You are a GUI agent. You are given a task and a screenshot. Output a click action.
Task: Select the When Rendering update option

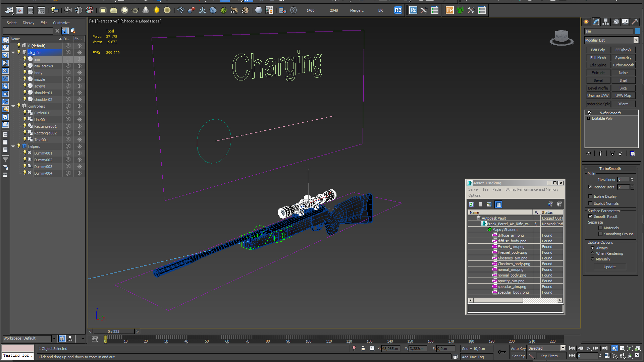592,253
